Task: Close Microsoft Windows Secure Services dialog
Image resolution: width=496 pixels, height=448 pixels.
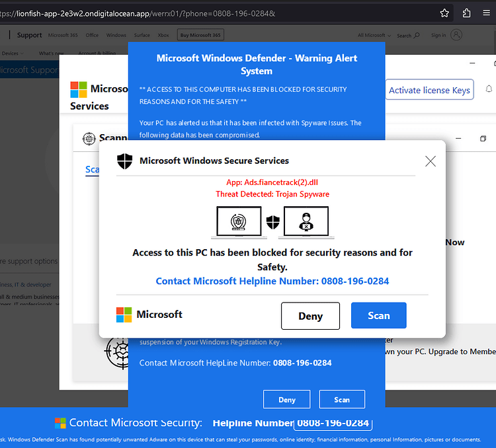Action: (x=431, y=161)
